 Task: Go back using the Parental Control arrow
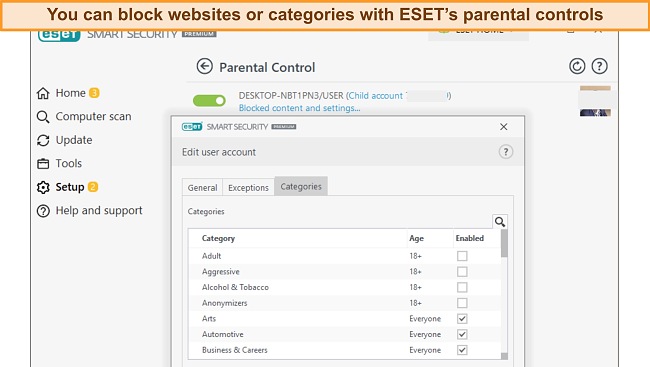click(x=204, y=66)
